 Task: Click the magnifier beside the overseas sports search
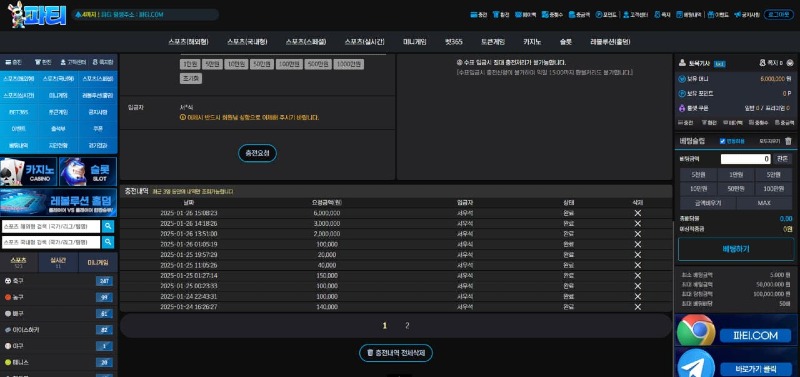(108, 227)
